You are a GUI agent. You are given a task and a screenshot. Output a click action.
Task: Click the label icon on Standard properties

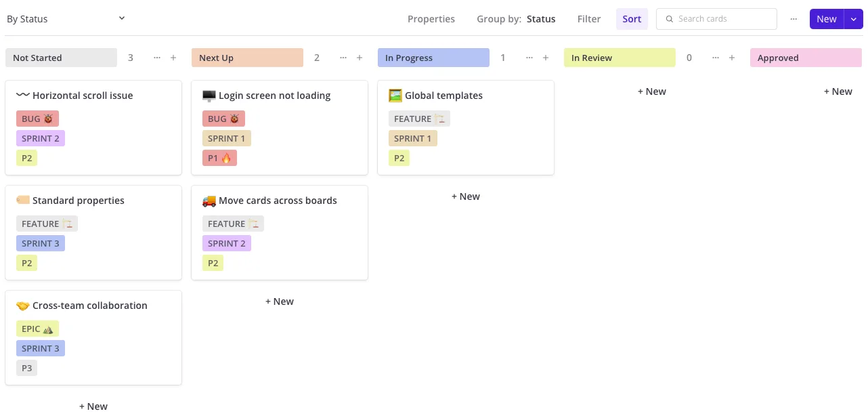[23, 201]
